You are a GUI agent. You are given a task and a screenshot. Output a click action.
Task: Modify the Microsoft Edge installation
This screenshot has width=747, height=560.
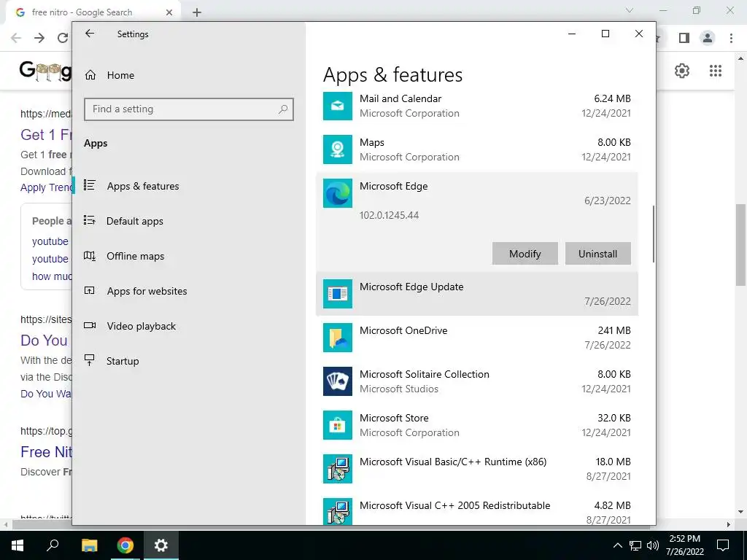[x=525, y=254]
